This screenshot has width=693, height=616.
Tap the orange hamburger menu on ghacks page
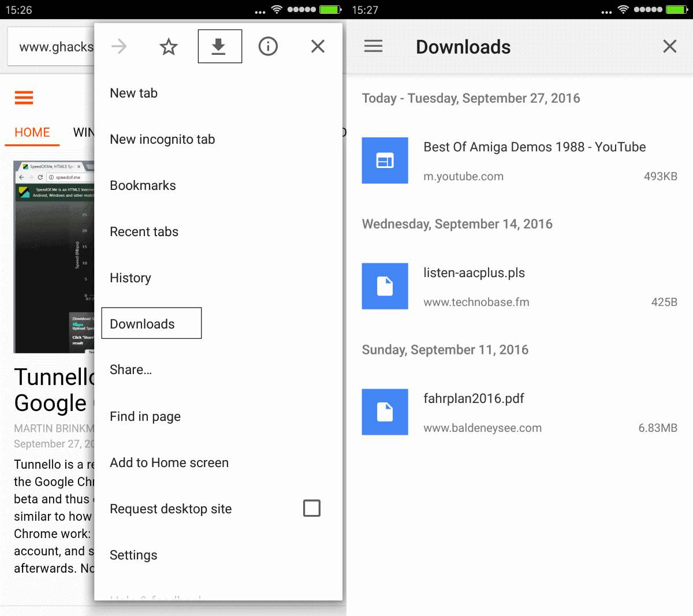(24, 98)
